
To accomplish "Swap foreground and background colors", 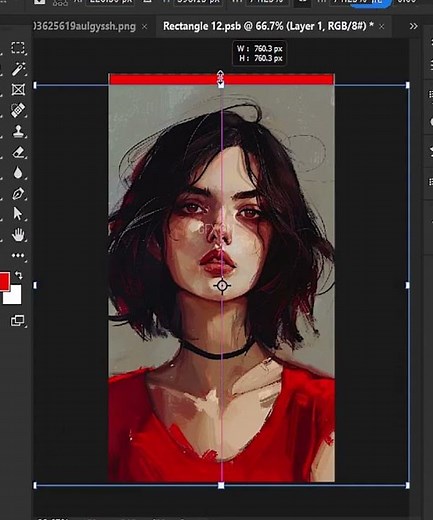I will click(x=19, y=275).
